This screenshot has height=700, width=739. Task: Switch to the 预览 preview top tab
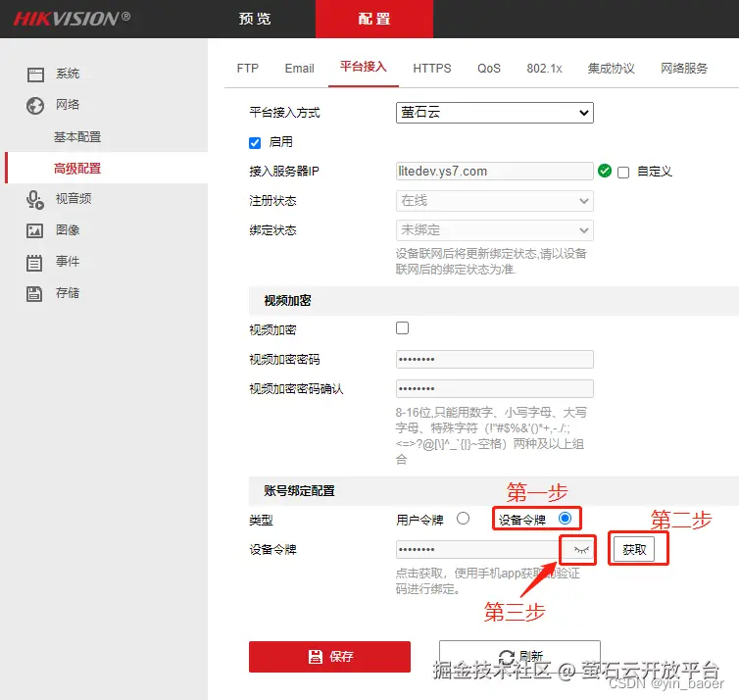(255, 19)
